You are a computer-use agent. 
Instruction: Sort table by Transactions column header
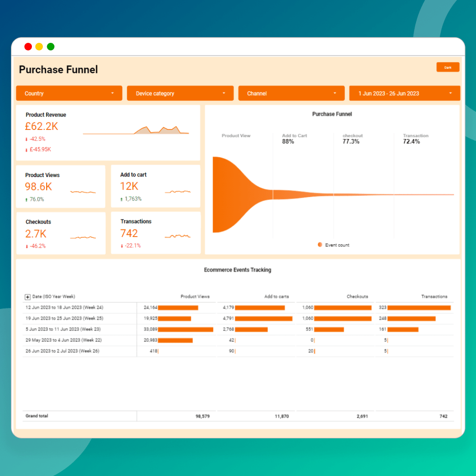(434, 297)
